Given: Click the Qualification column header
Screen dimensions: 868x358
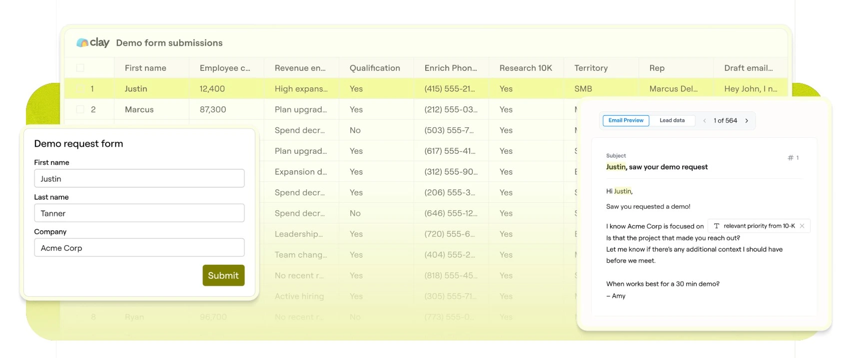Looking at the screenshot, I should tap(376, 68).
